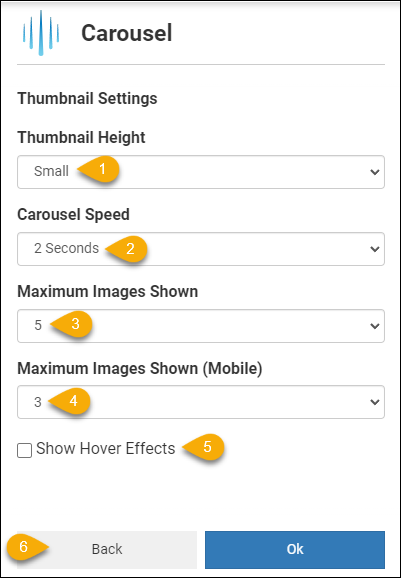Image resolution: width=401 pixels, height=578 pixels.
Task: Click orange callout marker number 4
Action: [70, 401]
